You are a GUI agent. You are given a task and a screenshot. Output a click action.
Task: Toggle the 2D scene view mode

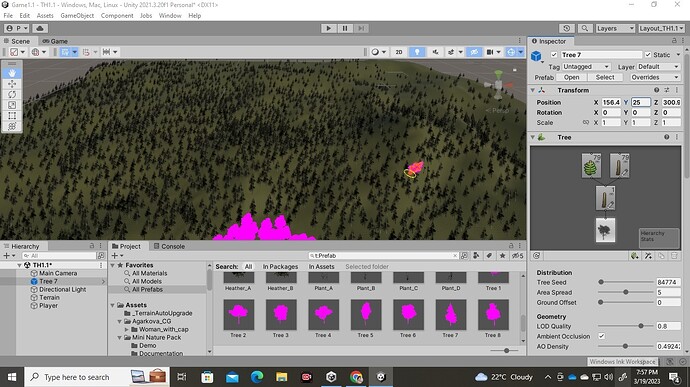pos(399,52)
